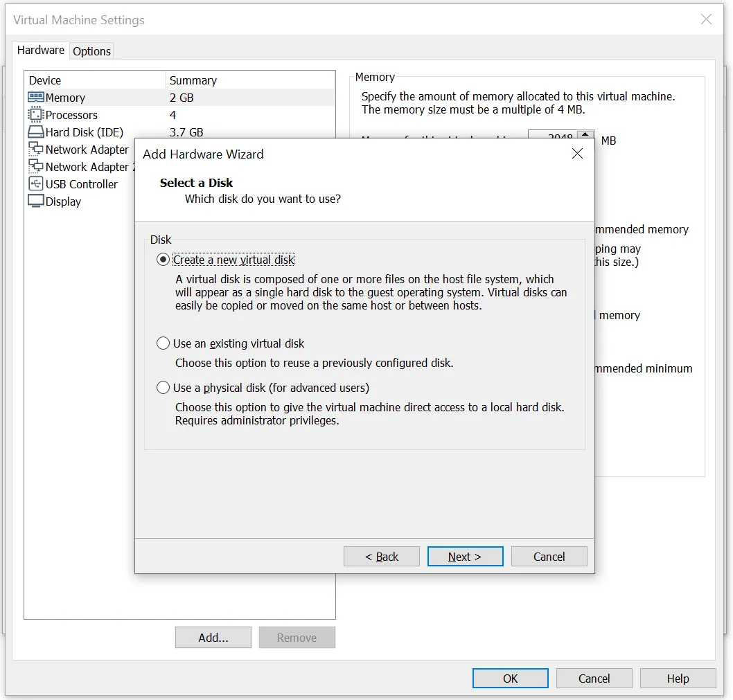Switch to the Options tab
The width and height of the screenshot is (733, 700).
pyautogui.click(x=91, y=51)
